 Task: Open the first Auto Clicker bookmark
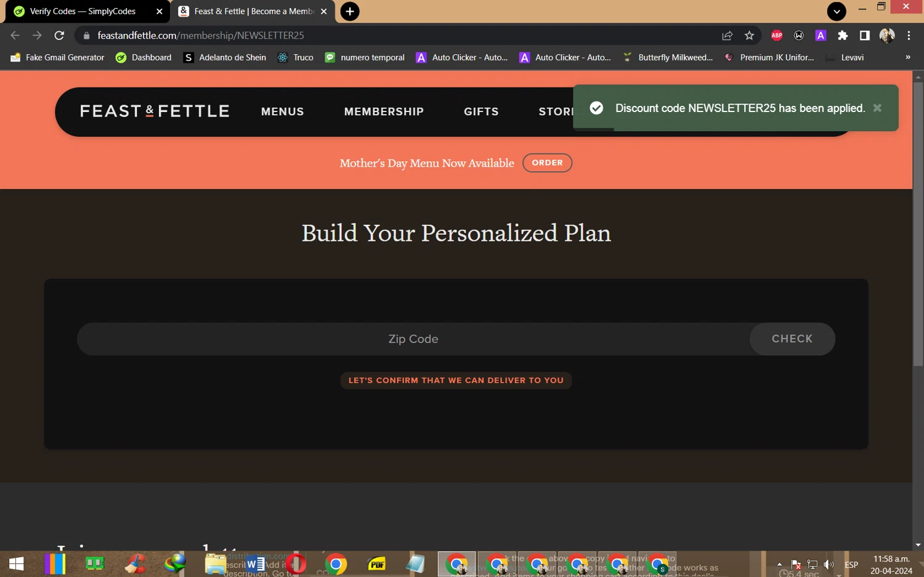(462, 57)
